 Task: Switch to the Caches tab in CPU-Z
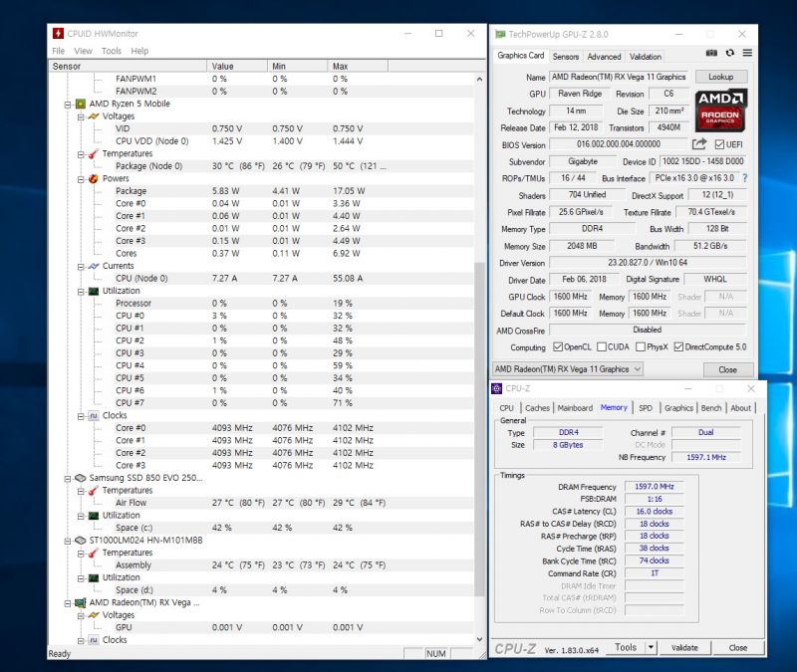(537, 408)
